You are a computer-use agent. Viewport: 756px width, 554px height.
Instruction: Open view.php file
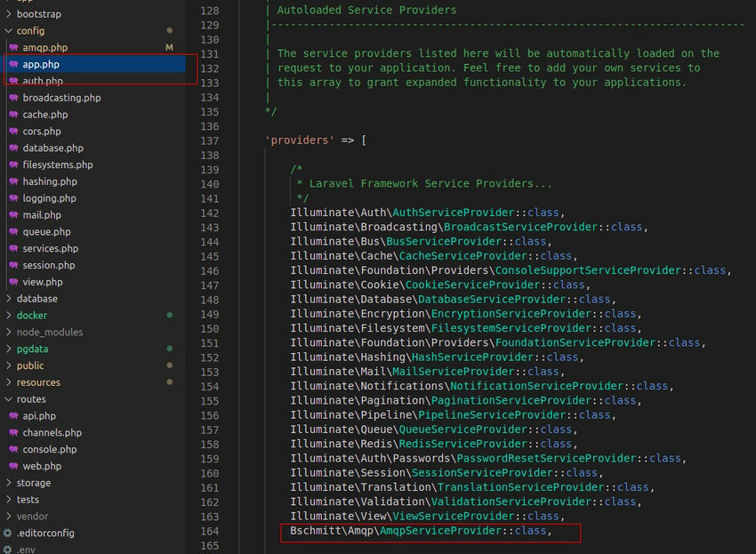(x=43, y=282)
